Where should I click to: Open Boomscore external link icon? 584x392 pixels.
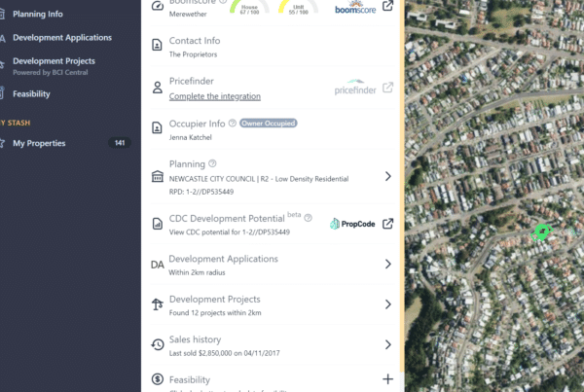(387, 7)
